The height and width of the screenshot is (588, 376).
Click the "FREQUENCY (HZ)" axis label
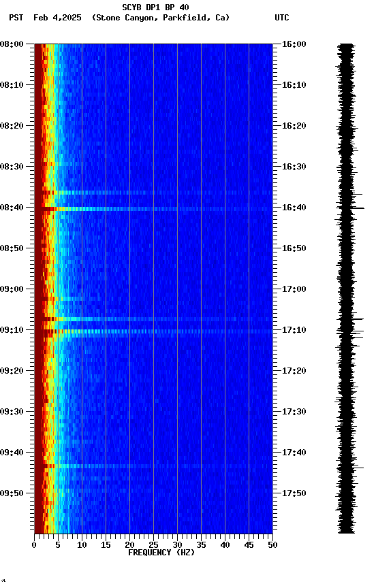point(161,553)
